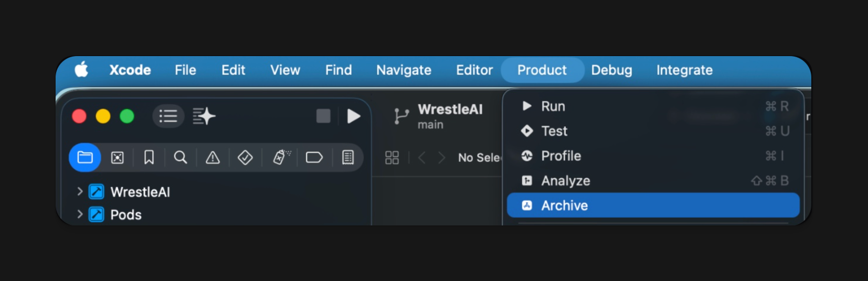The image size is (868, 281).
Task: Toggle the navigator sidebar list button
Action: (168, 116)
